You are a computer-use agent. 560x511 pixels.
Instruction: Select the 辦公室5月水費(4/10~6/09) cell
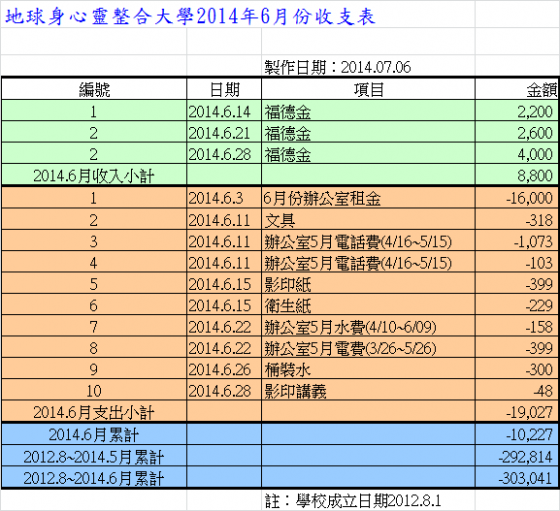(x=368, y=326)
